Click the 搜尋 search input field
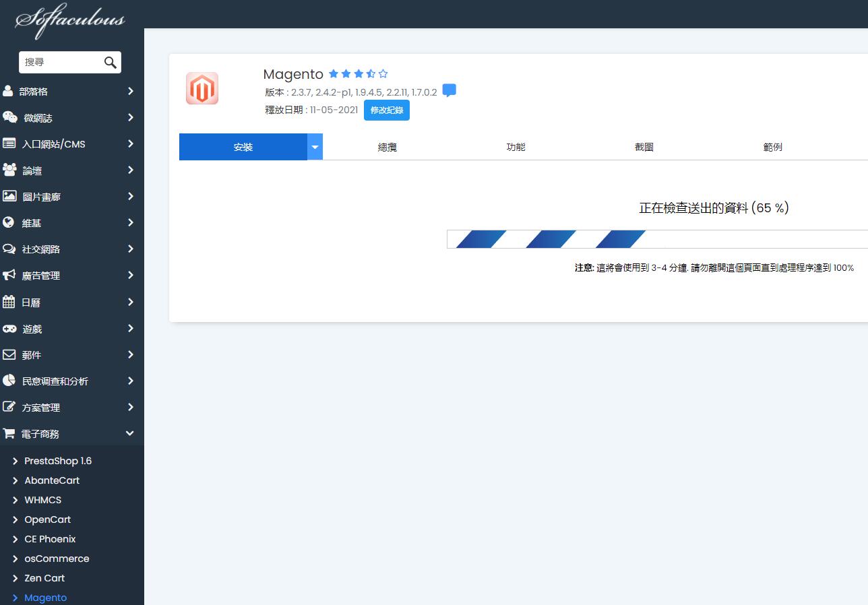This screenshot has width=868, height=605. click(x=61, y=62)
